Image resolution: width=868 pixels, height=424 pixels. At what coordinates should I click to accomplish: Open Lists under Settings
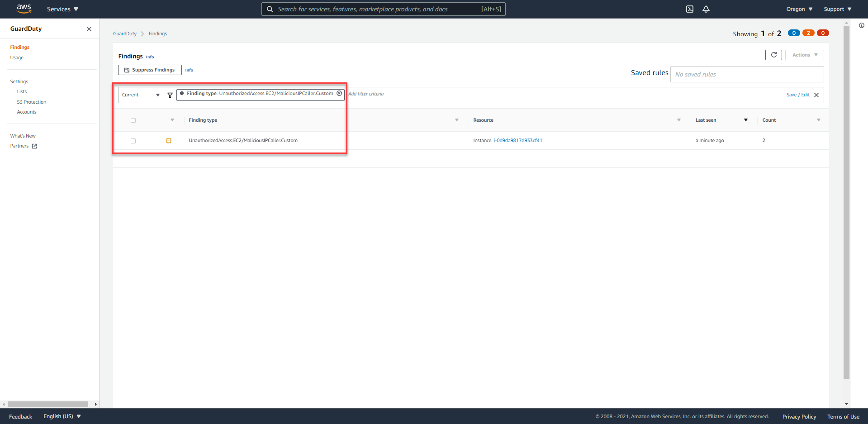(22, 91)
